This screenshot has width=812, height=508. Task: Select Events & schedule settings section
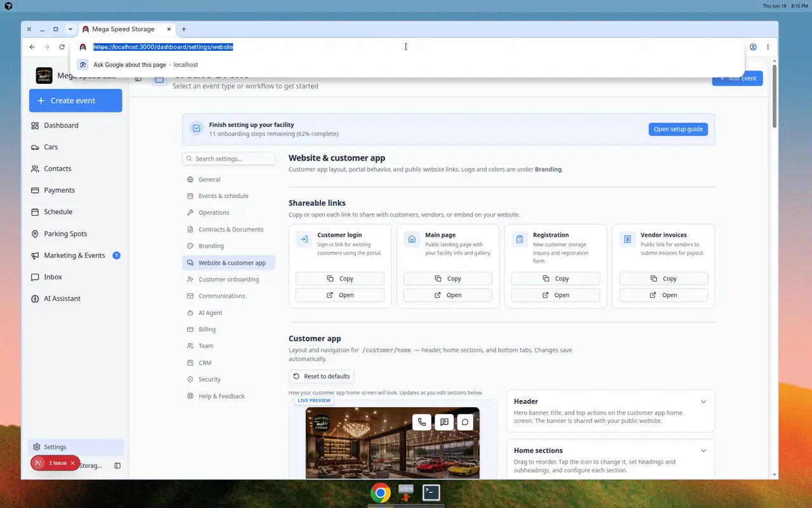pyautogui.click(x=228, y=196)
